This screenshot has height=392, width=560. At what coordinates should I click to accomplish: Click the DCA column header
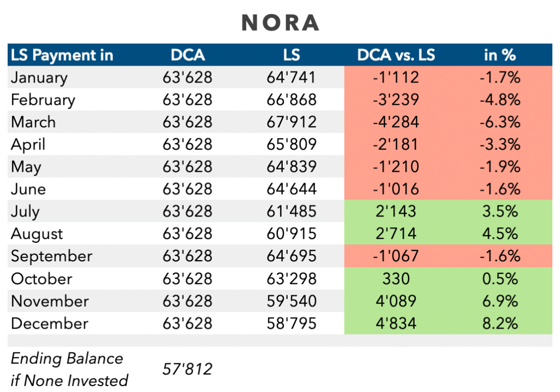coord(187,55)
